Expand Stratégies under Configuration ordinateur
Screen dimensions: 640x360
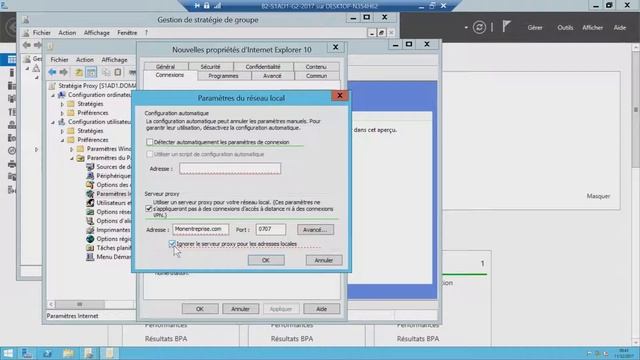[62, 104]
